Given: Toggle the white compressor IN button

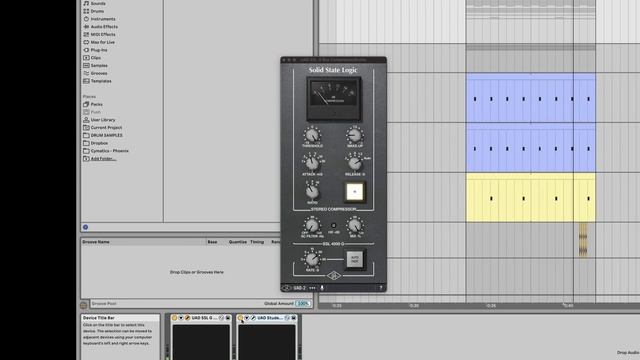Looking at the screenshot, I should click(x=354, y=192).
